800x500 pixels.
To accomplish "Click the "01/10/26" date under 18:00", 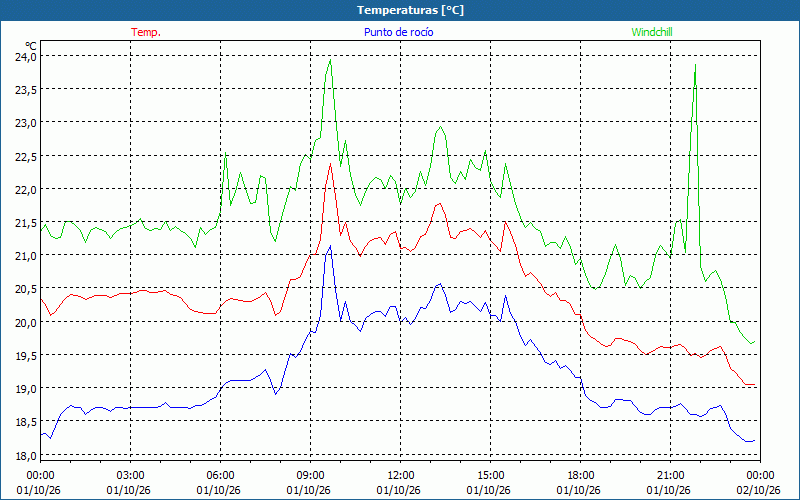I will click(579, 490).
